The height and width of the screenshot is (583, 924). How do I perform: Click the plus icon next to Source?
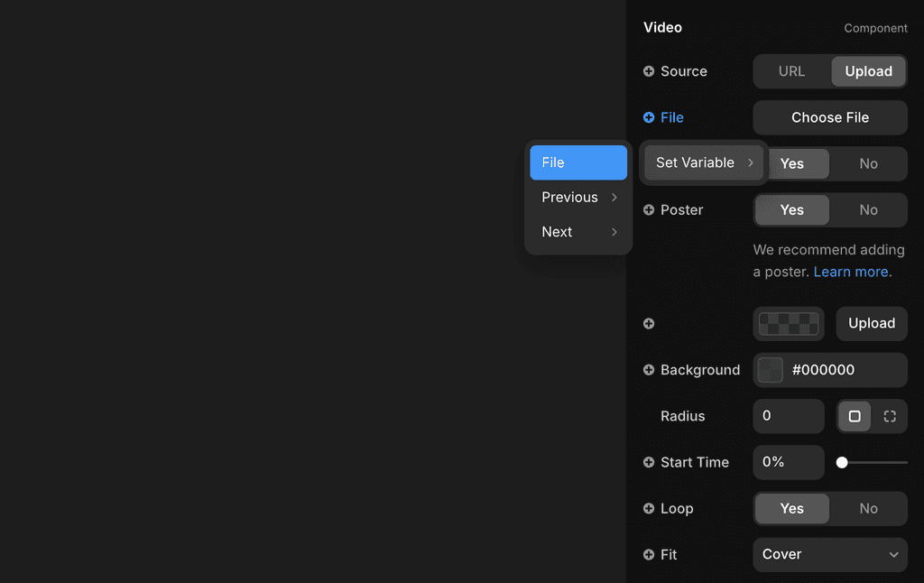click(x=649, y=71)
